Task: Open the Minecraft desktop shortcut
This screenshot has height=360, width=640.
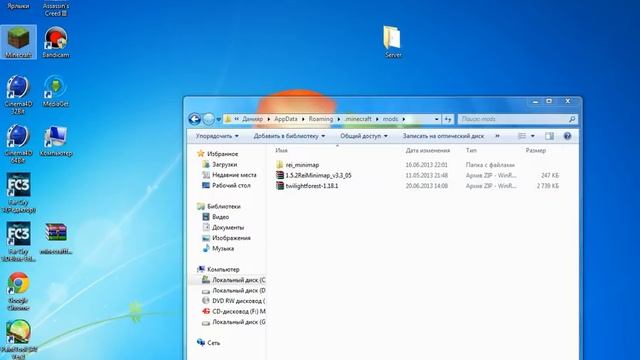Action: coord(18,42)
